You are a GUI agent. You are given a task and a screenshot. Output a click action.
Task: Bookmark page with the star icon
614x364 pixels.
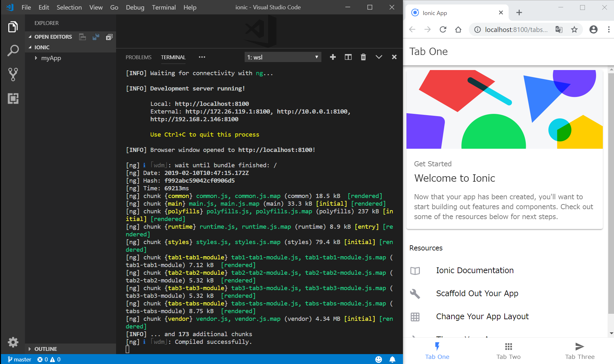coord(574,30)
